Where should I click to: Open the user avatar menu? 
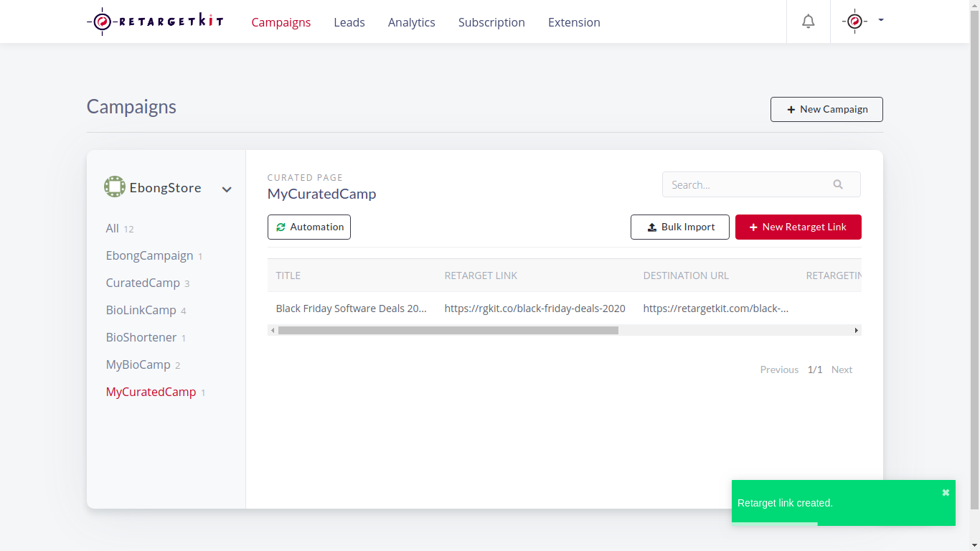click(x=854, y=22)
